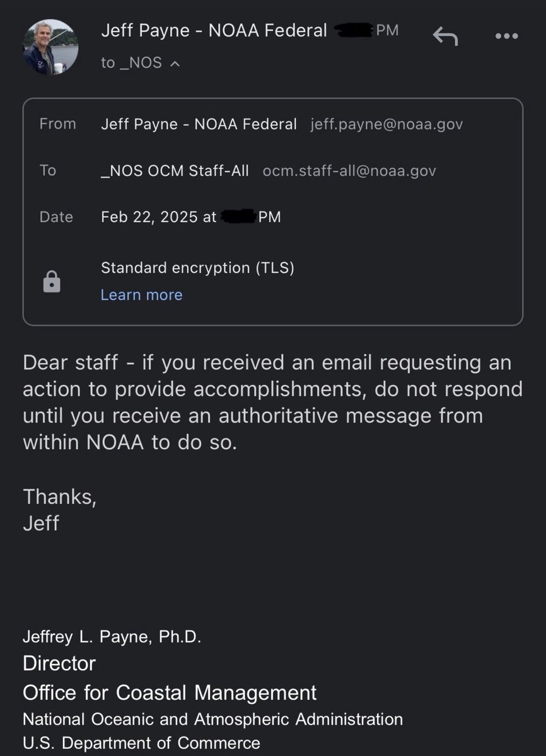Click the lock encryption icon
The image size is (546, 756).
[x=52, y=281]
